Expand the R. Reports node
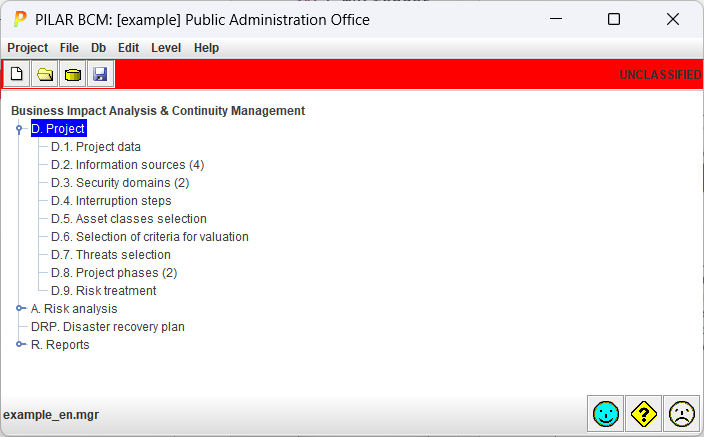 point(20,344)
